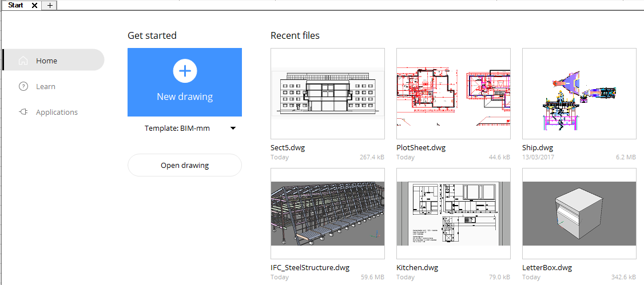
Task: Click the Template: BIM-mm label text
Action: pyautogui.click(x=177, y=129)
